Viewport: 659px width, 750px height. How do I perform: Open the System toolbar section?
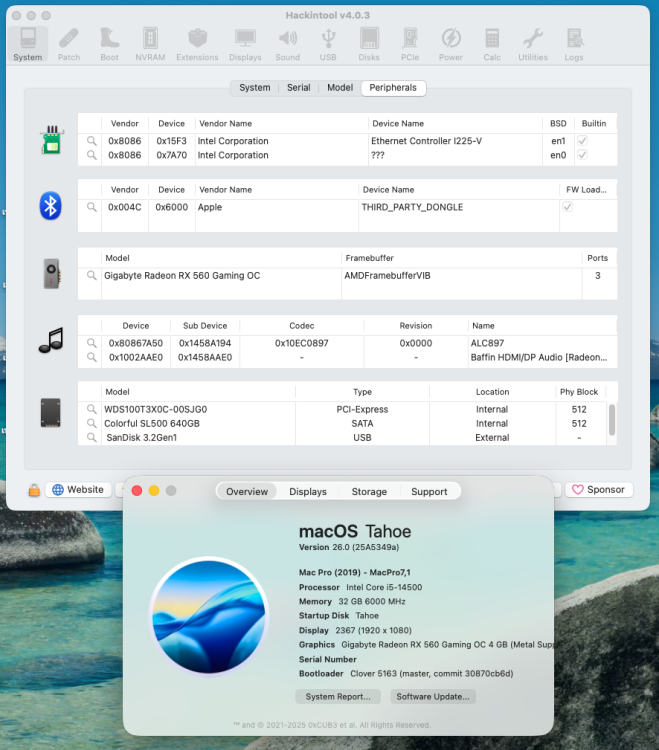coord(28,44)
